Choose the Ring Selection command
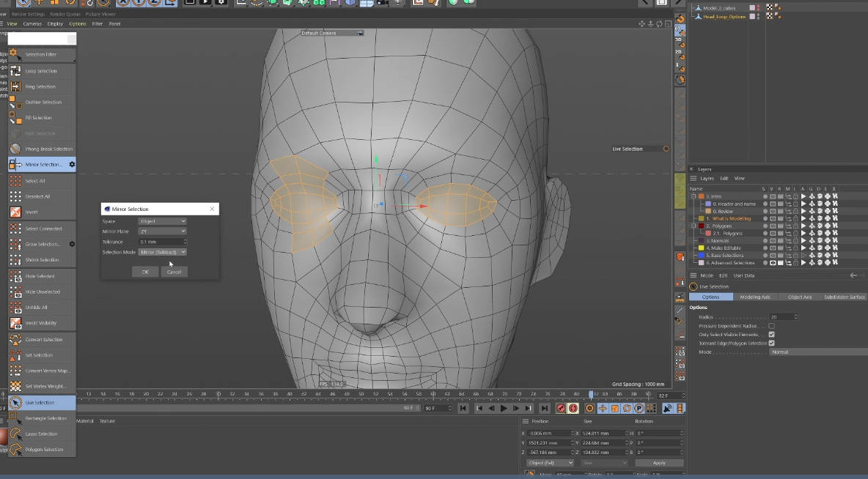 point(42,86)
